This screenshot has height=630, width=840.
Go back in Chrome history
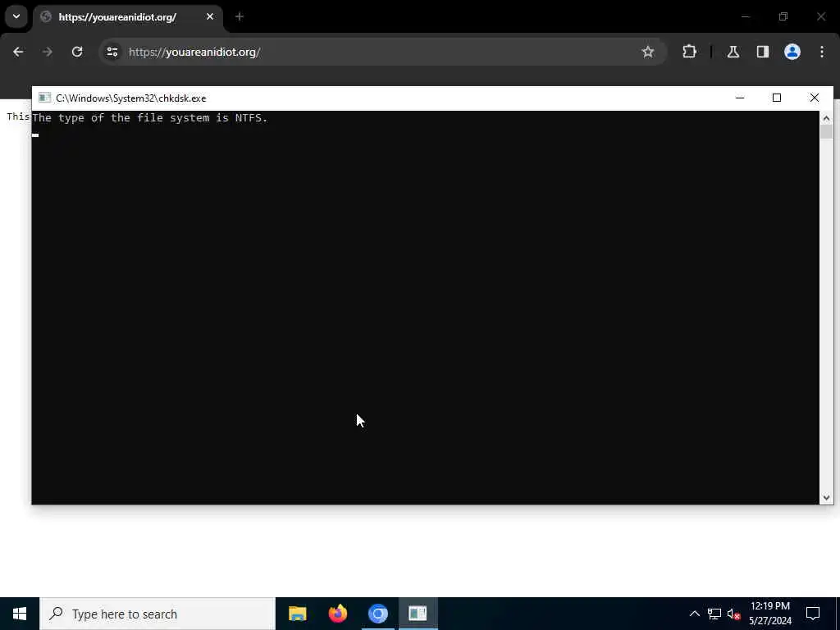(18, 52)
